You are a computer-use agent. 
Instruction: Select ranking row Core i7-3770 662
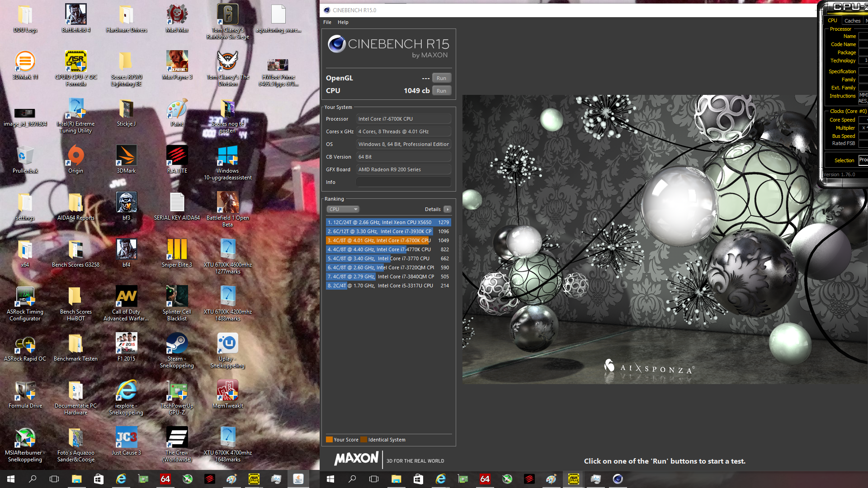pyautogui.click(x=388, y=258)
